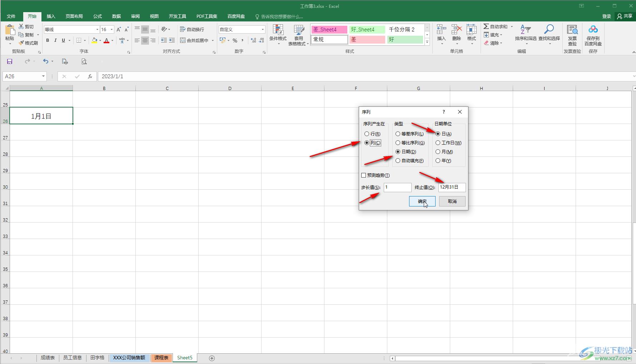Switch to the 页面布局 ribbon tab
Image resolution: width=636 pixels, height=364 pixels.
74,16
